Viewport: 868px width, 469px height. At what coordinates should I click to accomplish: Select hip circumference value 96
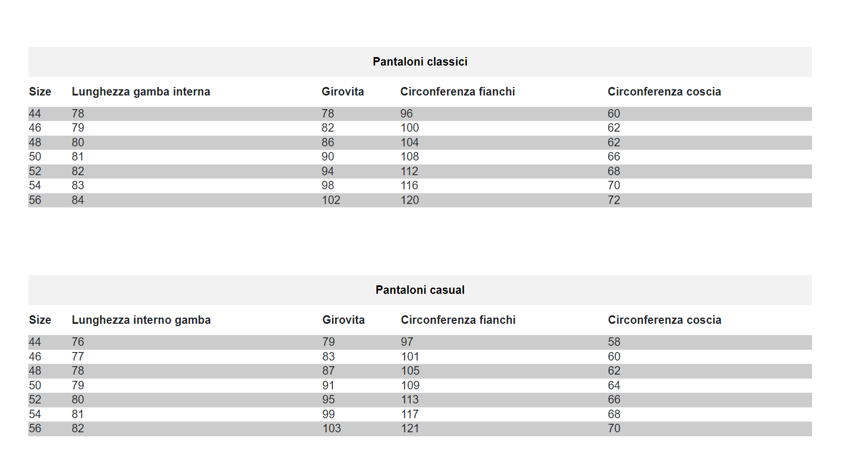click(x=406, y=114)
